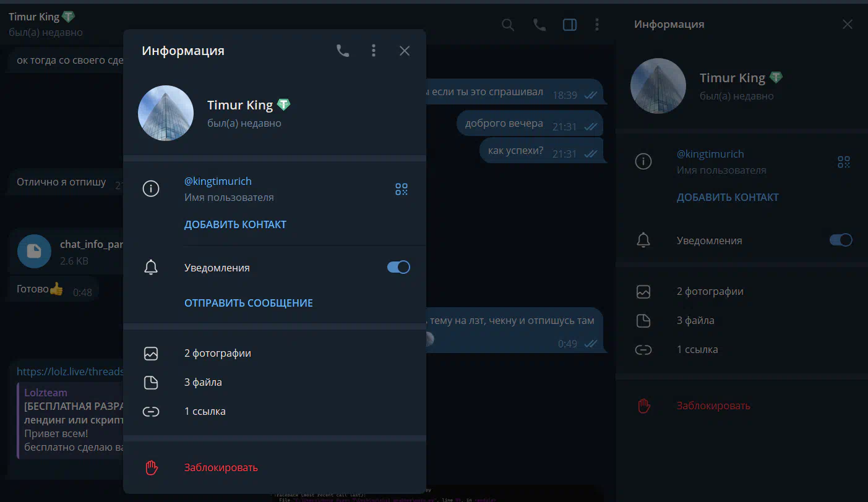Image resolution: width=868 pixels, height=502 pixels.
Task: Open 2 фотографии shared media in dialog
Action: [x=275, y=354]
